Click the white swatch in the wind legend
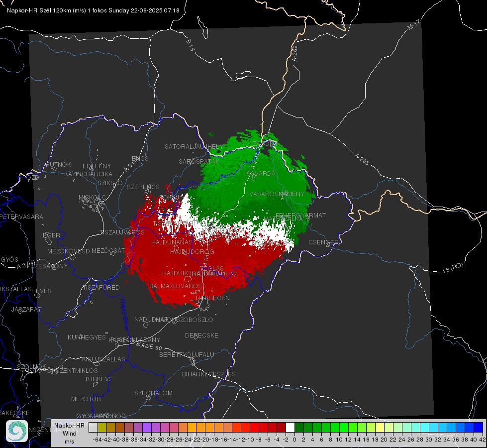 tap(290, 428)
